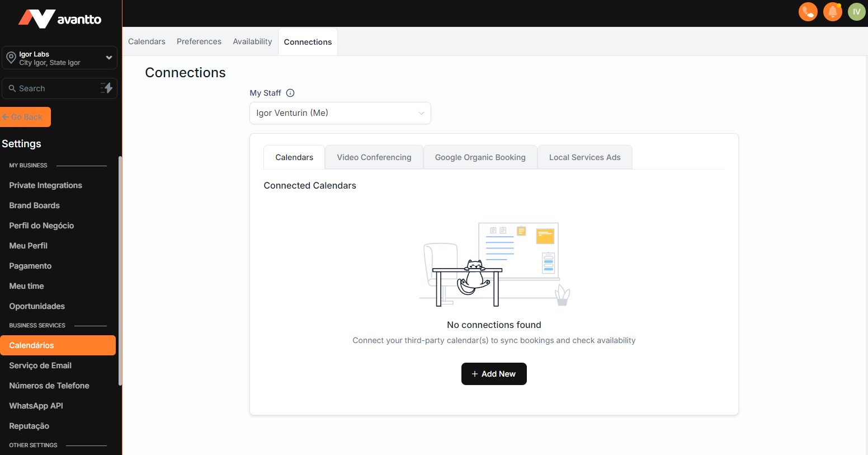Click the Go Back button
868x455 pixels.
coord(26,117)
